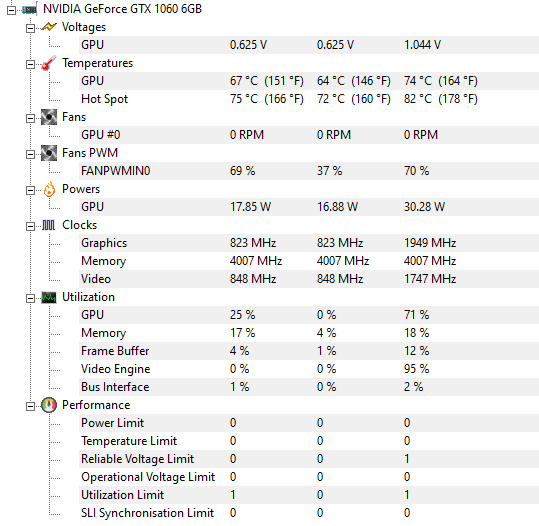Viewport: 539px width, 526px height.
Task: Click the Voltages lightning icon
Action: pyautogui.click(x=49, y=27)
